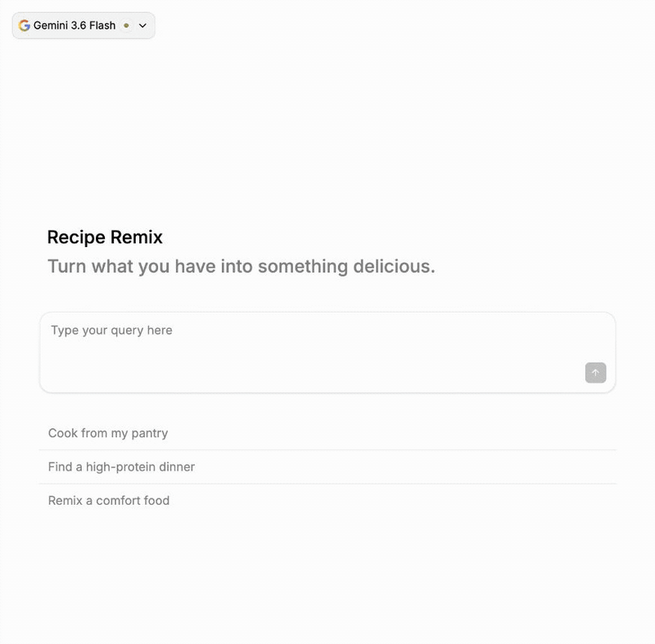Click the yellow status dot beside Gemini 3.6 Flash

coord(126,25)
